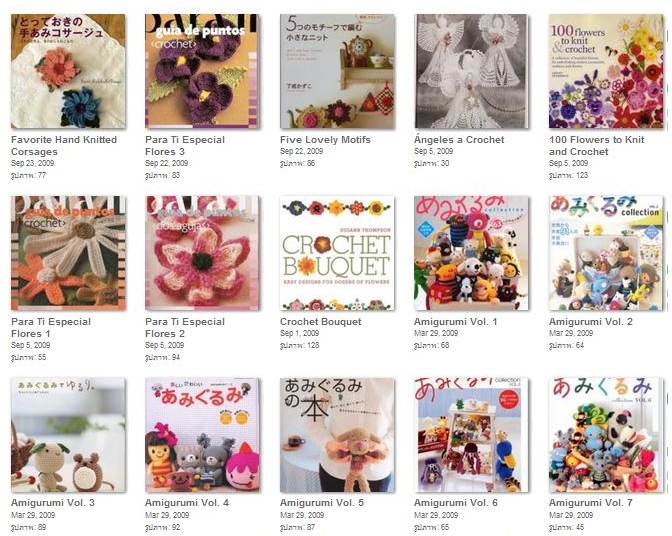Open the Para Ti Especial Flores 2 cover
The image size is (672, 536).
(x=202, y=253)
